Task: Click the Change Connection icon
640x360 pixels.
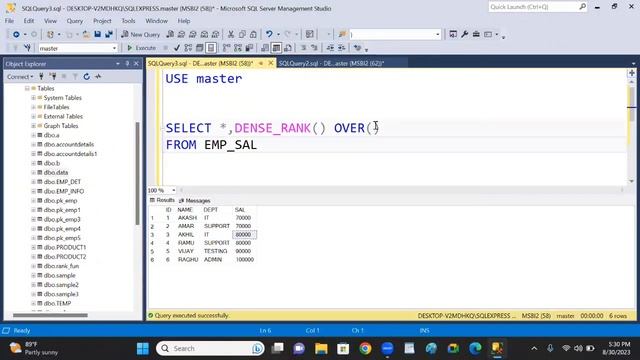Action: click(27, 48)
